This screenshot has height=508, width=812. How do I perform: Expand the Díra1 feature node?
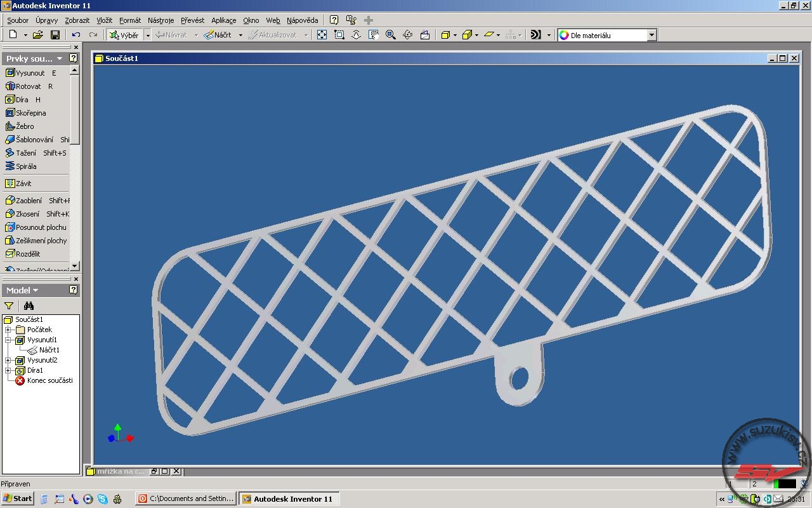click(x=8, y=370)
